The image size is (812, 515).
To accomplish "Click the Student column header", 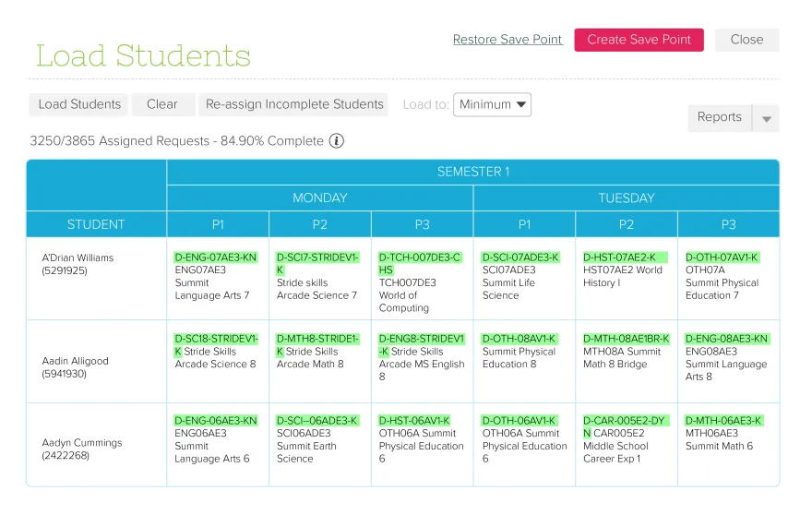I will [96, 224].
